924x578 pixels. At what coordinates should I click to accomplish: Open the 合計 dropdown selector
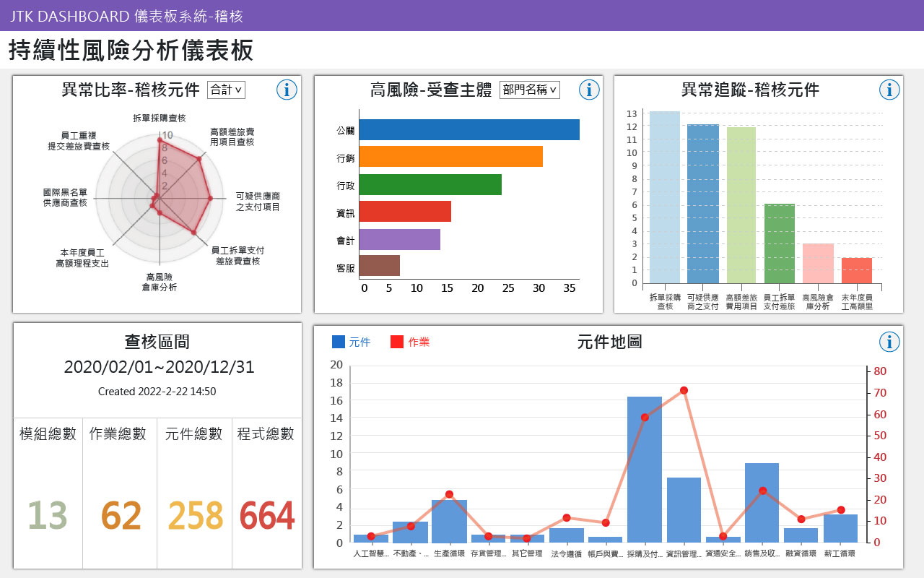tap(226, 90)
